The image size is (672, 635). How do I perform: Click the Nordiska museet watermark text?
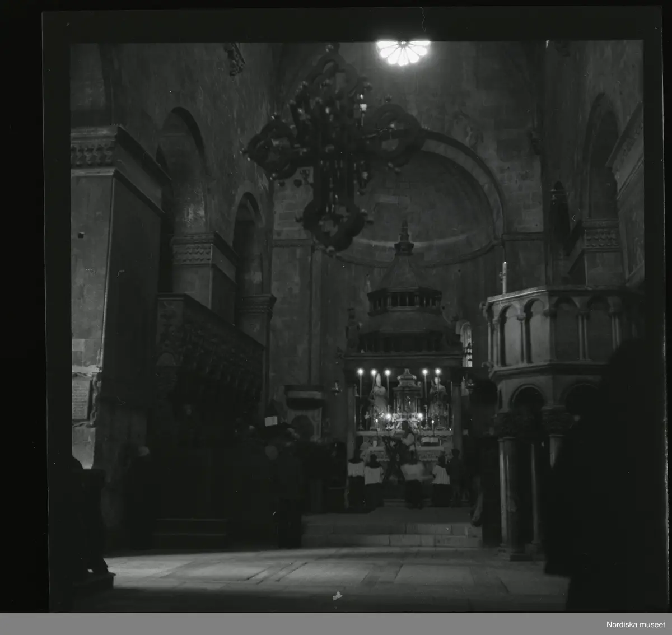pyautogui.click(x=635, y=625)
